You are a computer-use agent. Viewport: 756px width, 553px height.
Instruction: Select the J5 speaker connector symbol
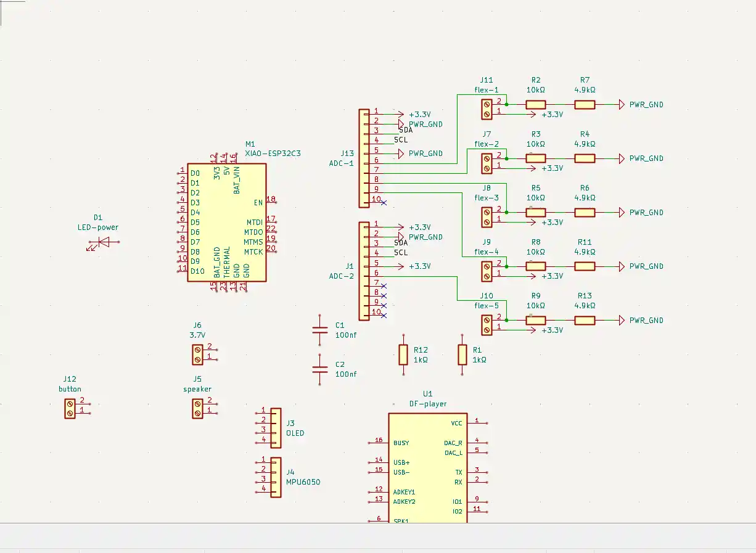(197, 408)
